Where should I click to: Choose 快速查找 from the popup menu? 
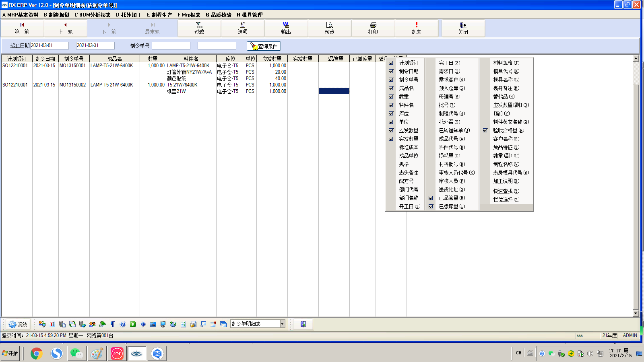(x=506, y=191)
